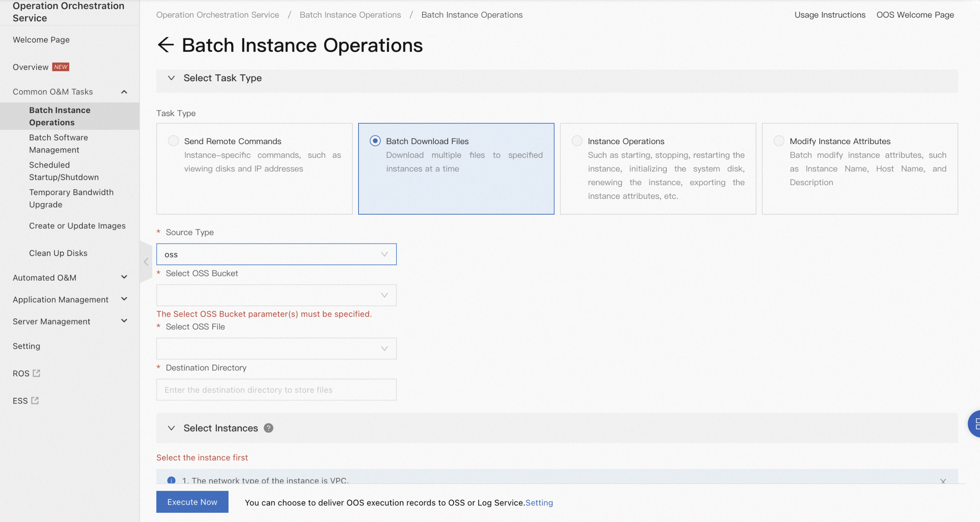Click the NEW badge next to Overview
Screen dimensions: 980x522
(x=61, y=67)
